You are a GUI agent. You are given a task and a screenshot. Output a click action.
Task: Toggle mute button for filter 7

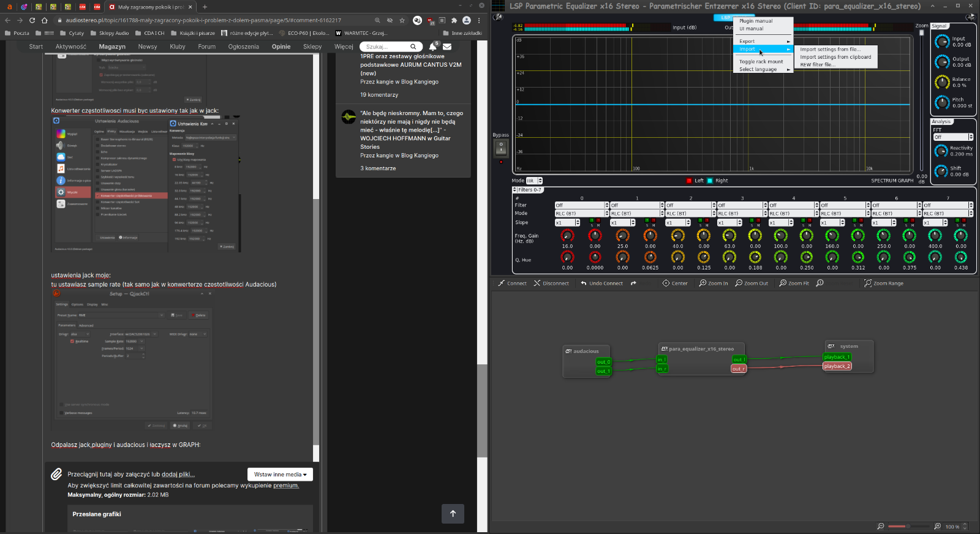click(x=965, y=221)
